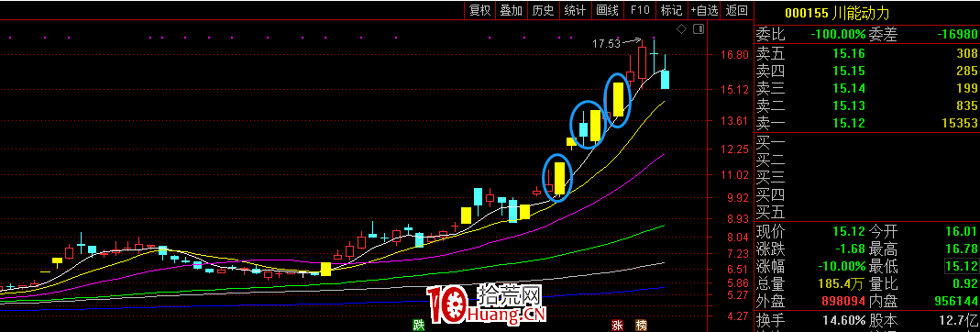Image resolution: width=980 pixels, height=332 pixels.
Task: Select the 卖四 price 15.15
Action: coord(849,72)
